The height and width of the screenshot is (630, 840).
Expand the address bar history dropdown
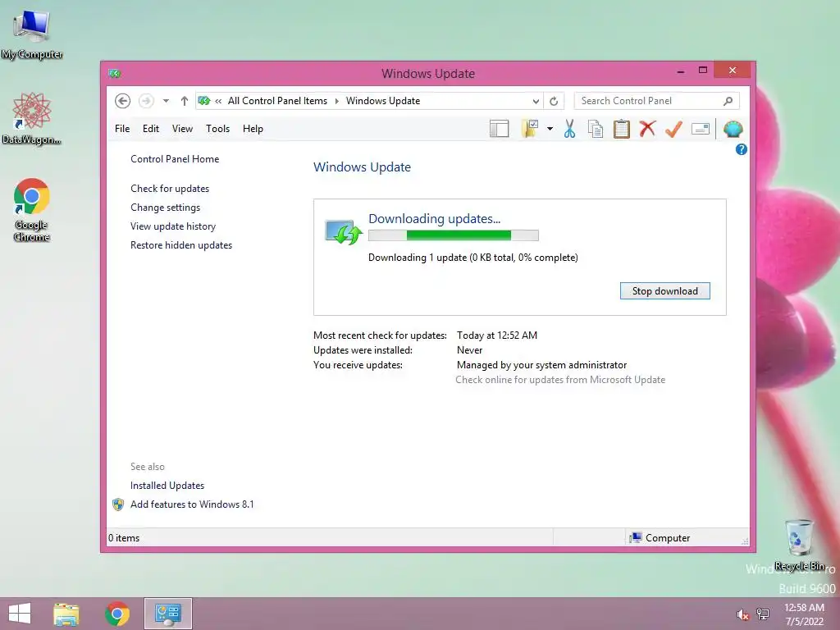(535, 101)
